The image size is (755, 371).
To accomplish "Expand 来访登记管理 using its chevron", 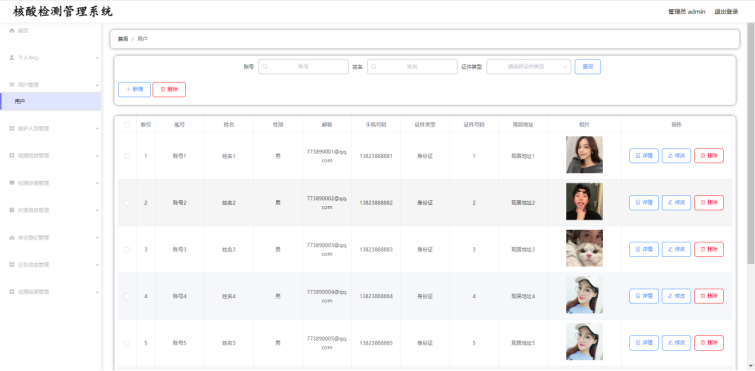I will [x=97, y=238].
